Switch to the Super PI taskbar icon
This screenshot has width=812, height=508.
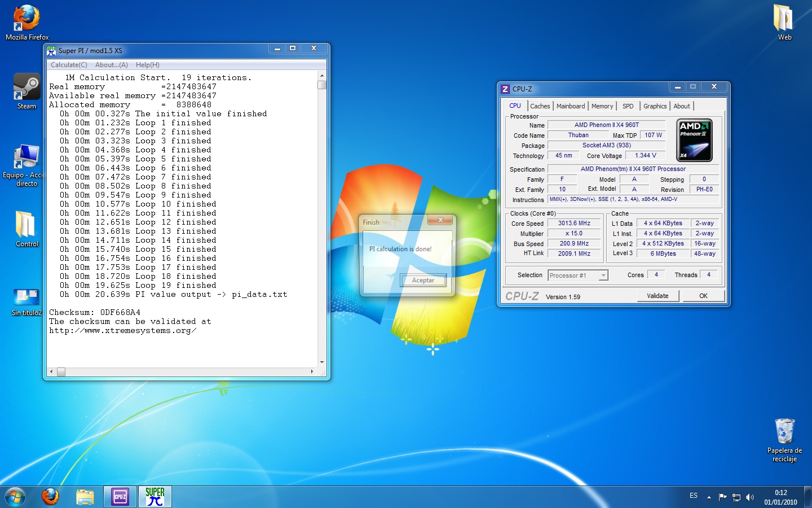coord(155,497)
